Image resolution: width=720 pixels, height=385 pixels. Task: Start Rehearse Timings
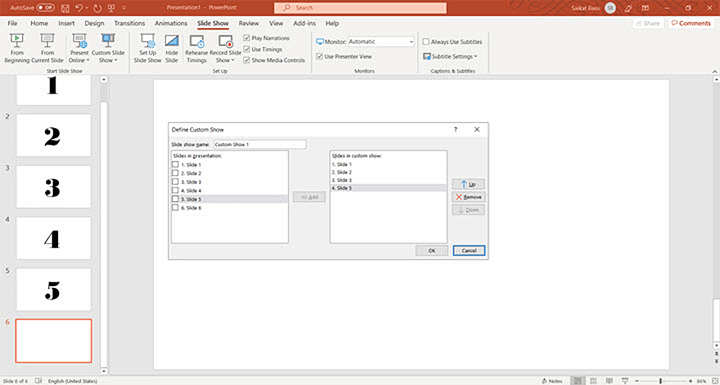click(197, 49)
